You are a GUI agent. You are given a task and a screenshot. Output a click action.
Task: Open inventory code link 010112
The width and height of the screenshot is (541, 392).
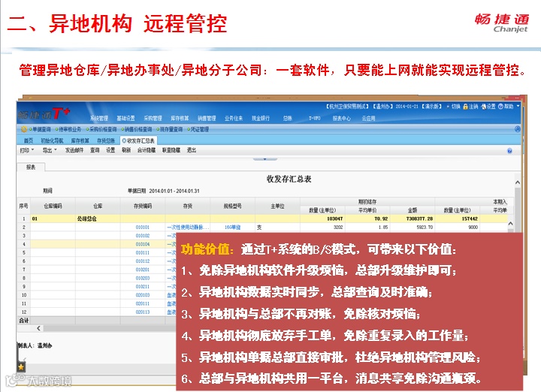143,261
